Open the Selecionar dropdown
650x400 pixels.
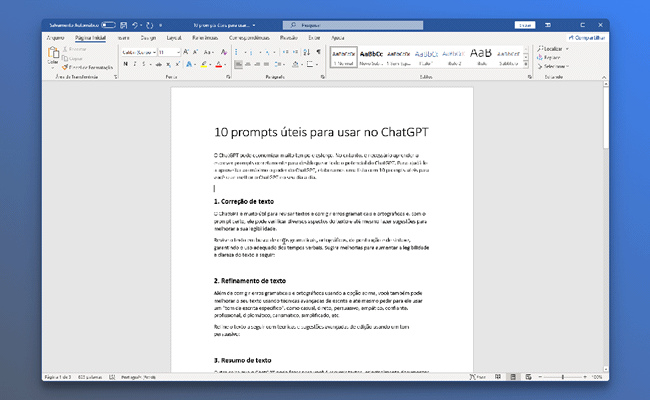tap(553, 66)
